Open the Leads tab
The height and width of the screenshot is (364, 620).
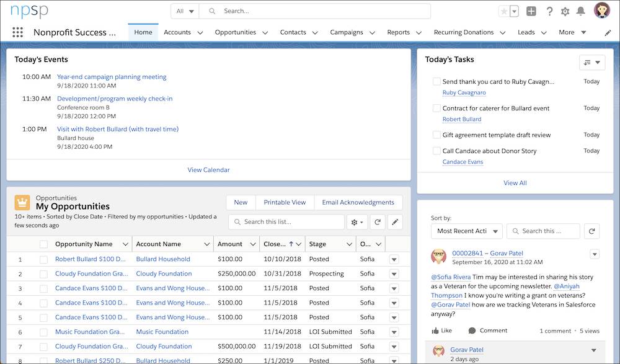[x=526, y=32]
